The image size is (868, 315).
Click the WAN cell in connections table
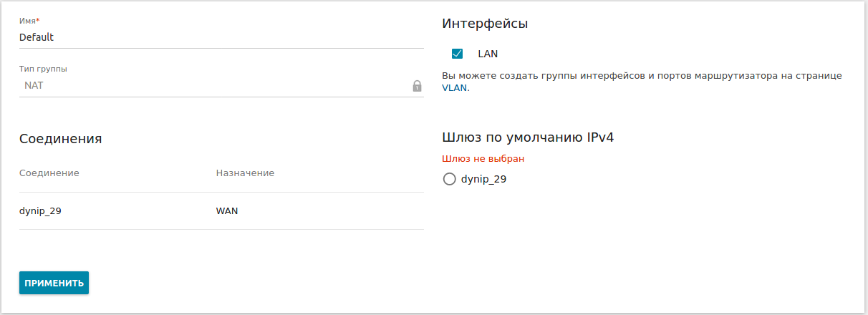227,210
